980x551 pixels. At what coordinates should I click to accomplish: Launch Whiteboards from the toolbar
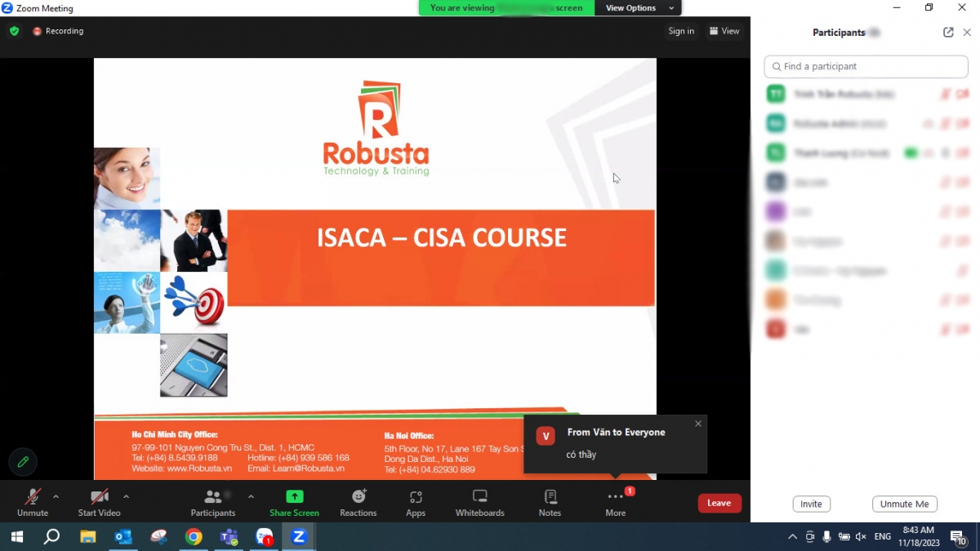point(479,501)
